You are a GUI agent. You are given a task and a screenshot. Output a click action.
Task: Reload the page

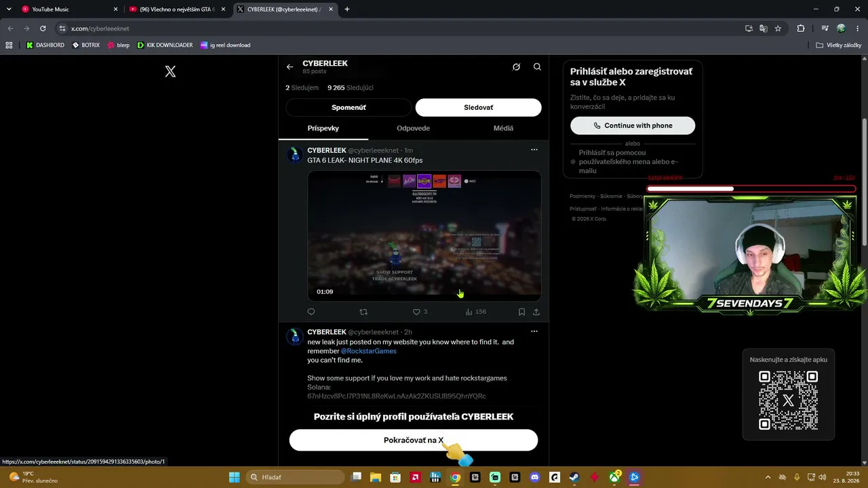tap(43, 28)
